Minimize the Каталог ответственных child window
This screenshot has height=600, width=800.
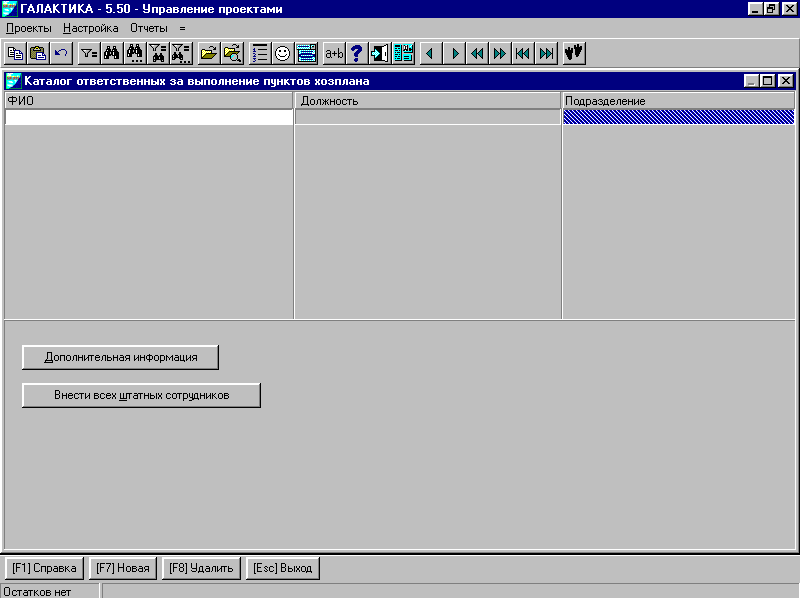tap(751, 81)
